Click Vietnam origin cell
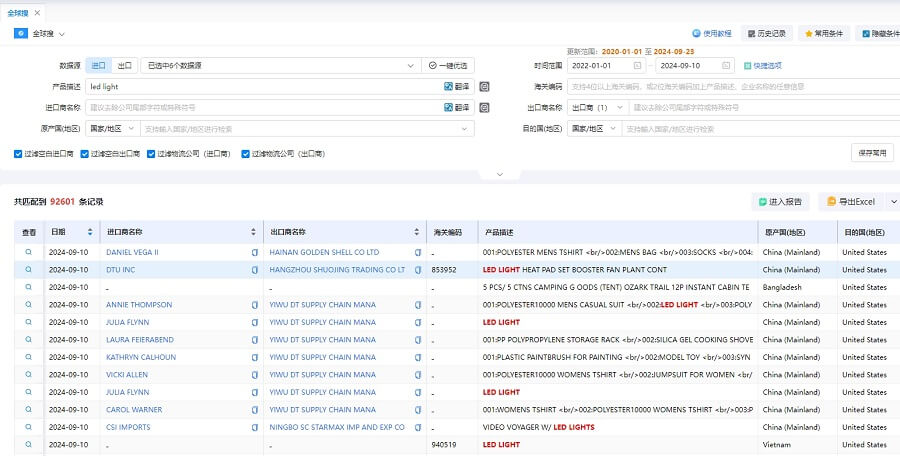 point(776,445)
